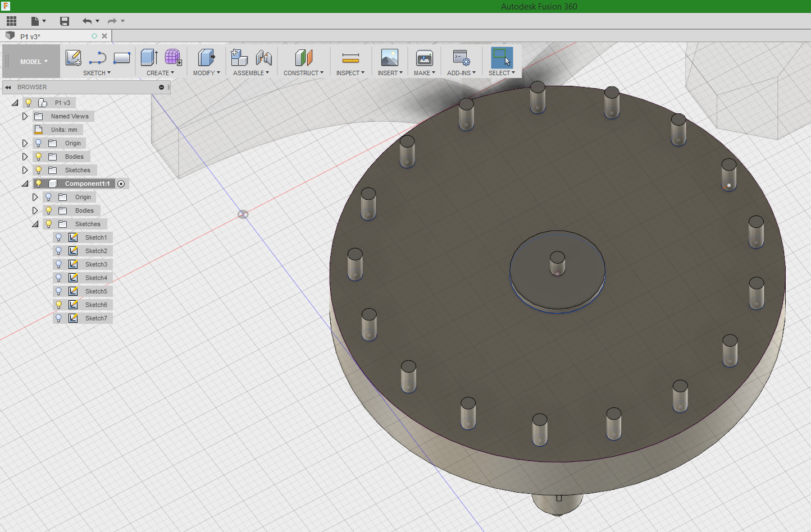Show Sketch4 using its light bulb
Image resolution: width=811 pixels, height=532 pixels.
[x=58, y=278]
